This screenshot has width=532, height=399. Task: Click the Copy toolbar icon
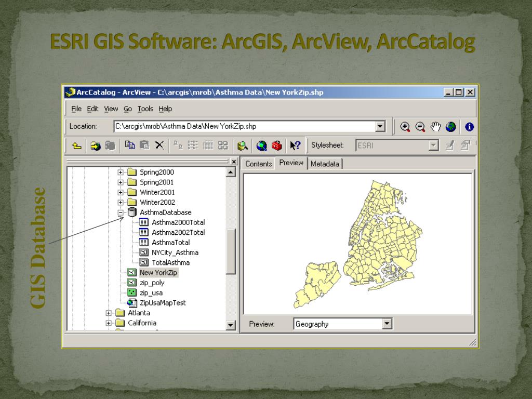(x=129, y=145)
